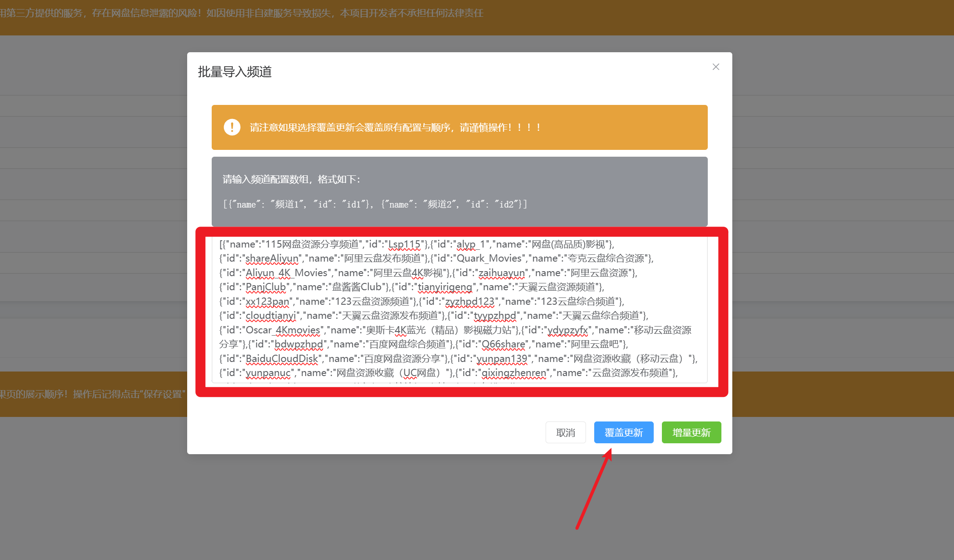
Task: Click the exclamation warning icon
Action: click(232, 127)
